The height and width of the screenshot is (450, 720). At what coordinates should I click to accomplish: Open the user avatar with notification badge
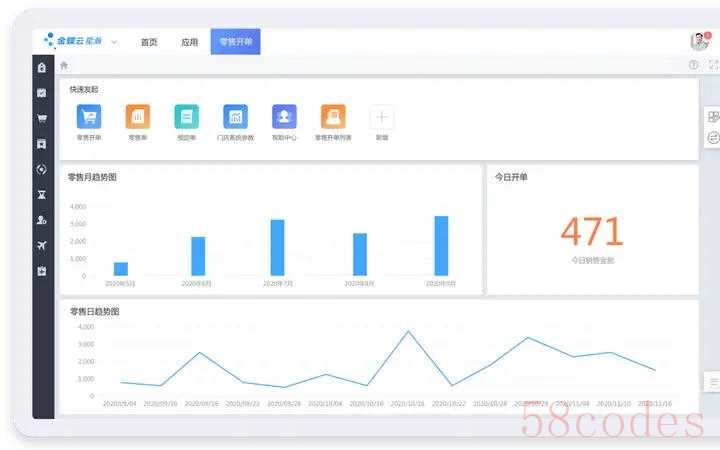pos(700,41)
